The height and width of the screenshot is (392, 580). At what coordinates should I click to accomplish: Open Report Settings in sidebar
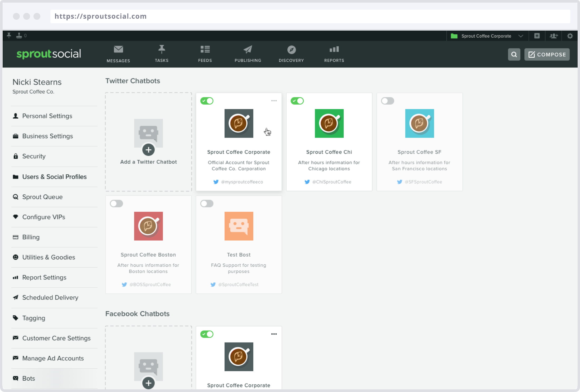coord(54,277)
